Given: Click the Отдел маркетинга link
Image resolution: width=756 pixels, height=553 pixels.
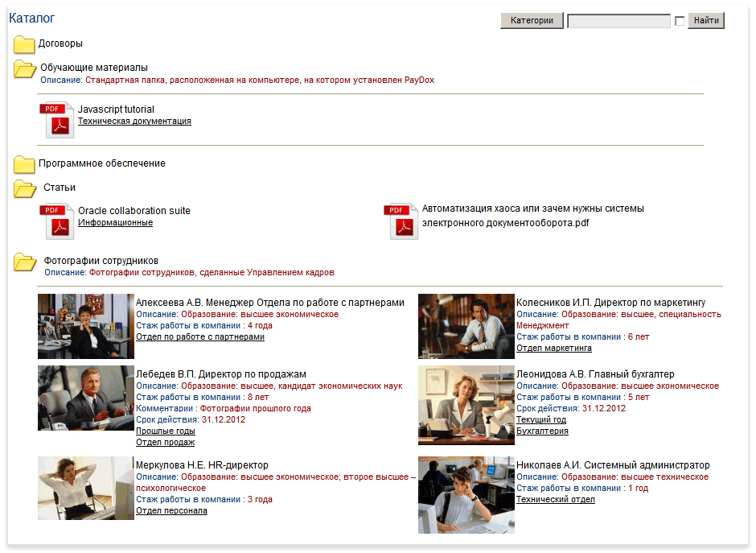Looking at the screenshot, I should coord(553,349).
